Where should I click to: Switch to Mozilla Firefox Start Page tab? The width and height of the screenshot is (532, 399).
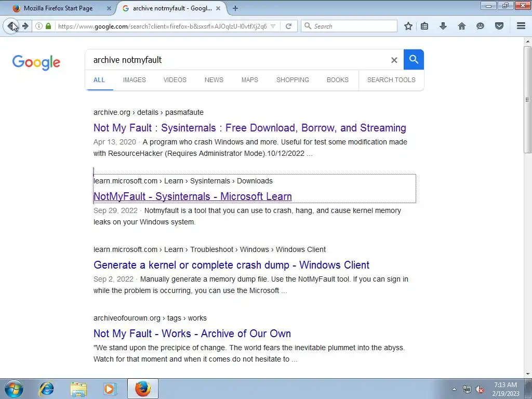coord(58,8)
